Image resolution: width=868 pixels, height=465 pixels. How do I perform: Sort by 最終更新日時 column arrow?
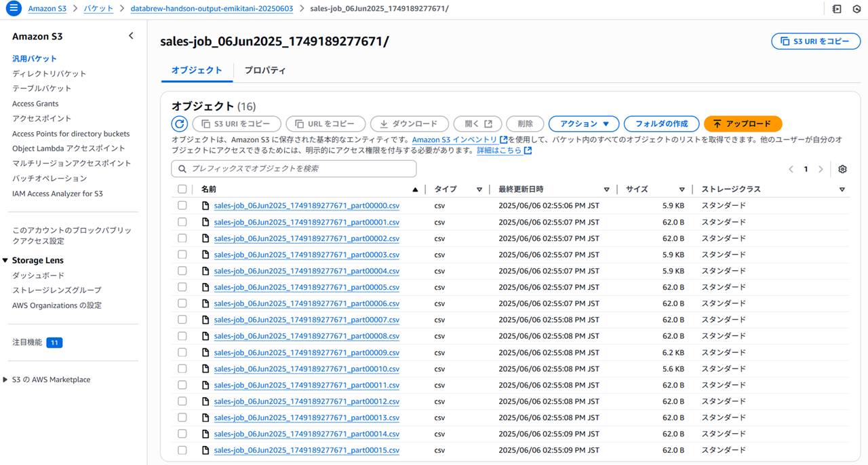607,189
